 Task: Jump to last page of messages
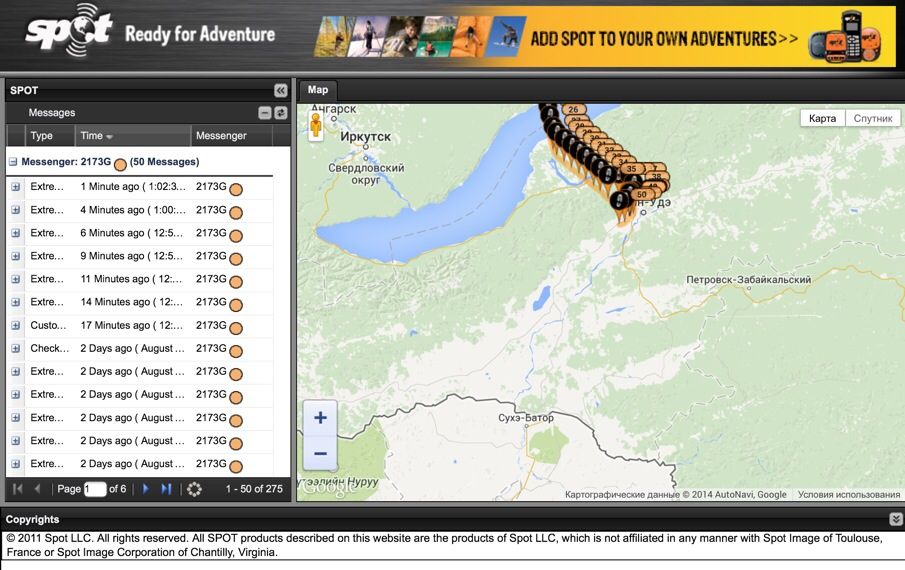[x=166, y=489]
